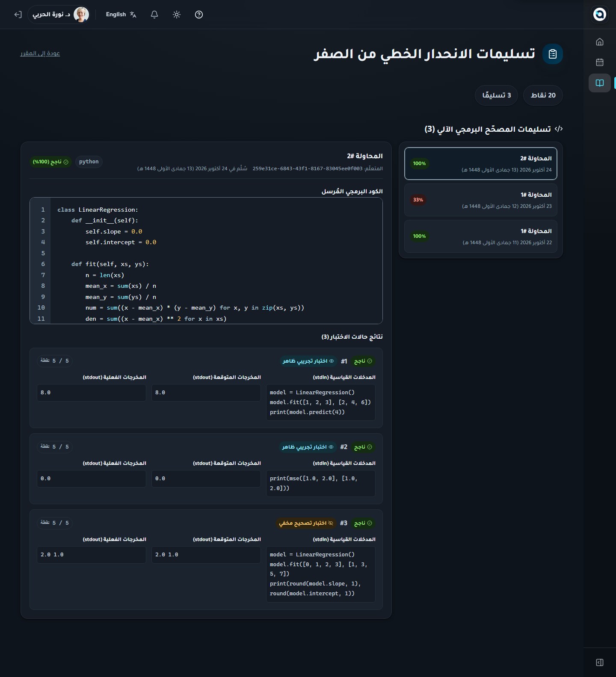Click the 5 / 5 score of test #1
Viewport: 616px width, 677px height.
pyautogui.click(x=55, y=361)
